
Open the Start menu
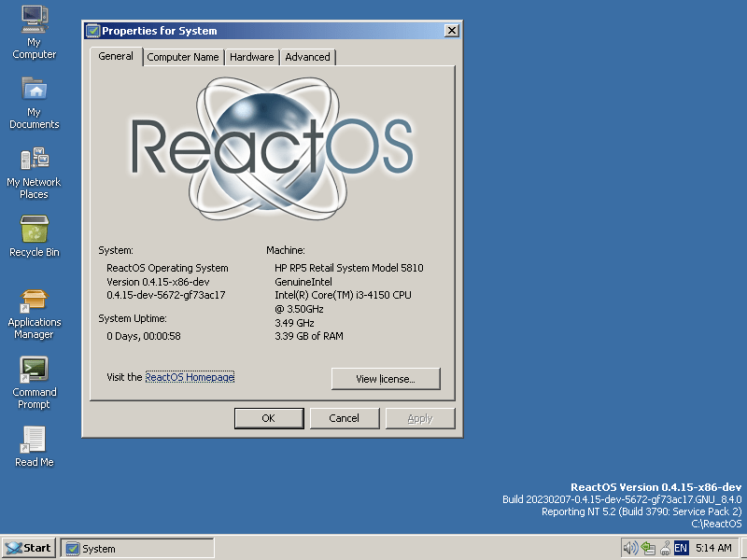click(28, 548)
